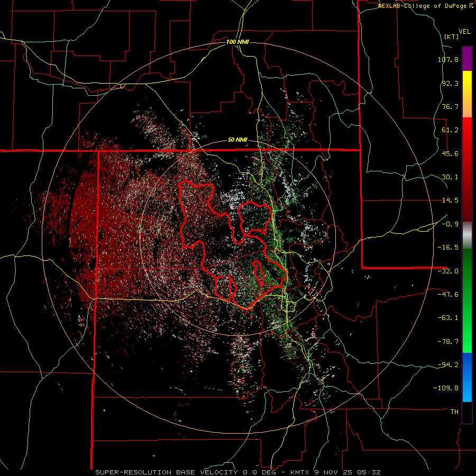Click the TH legend label
The width and height of the screenshot is (476, 476).
pos(454,412)
